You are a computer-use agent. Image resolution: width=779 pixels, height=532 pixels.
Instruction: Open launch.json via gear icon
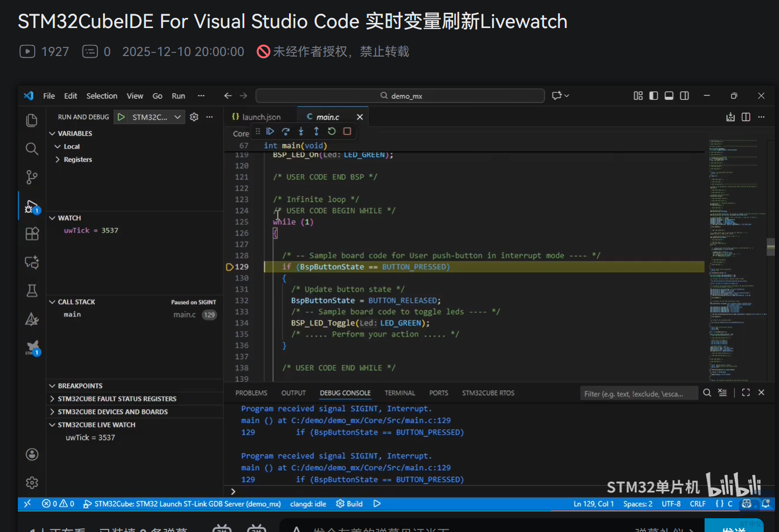click(194, 117)
